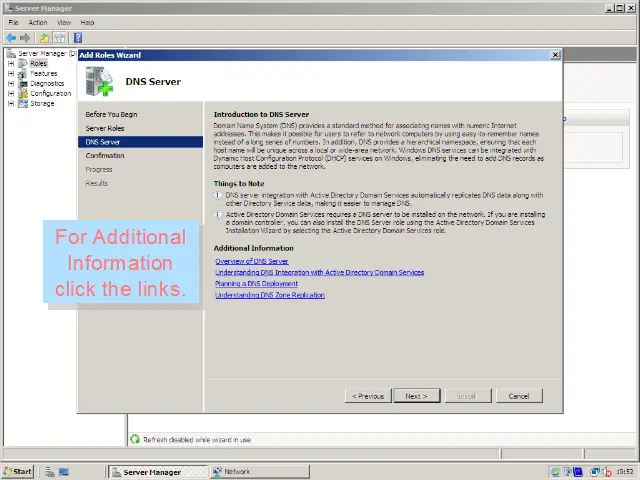Select the Confirmation wizard step
The width and height of the screenshot is (640, 480).
pos(105,156)
